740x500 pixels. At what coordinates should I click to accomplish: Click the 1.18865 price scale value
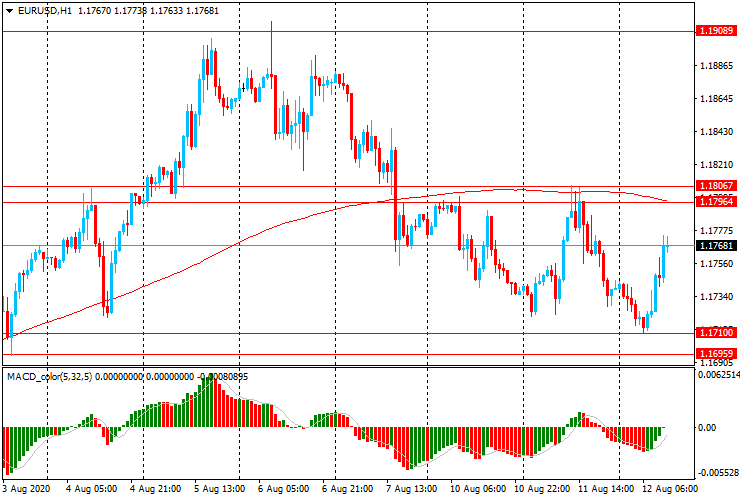[716, 66]
